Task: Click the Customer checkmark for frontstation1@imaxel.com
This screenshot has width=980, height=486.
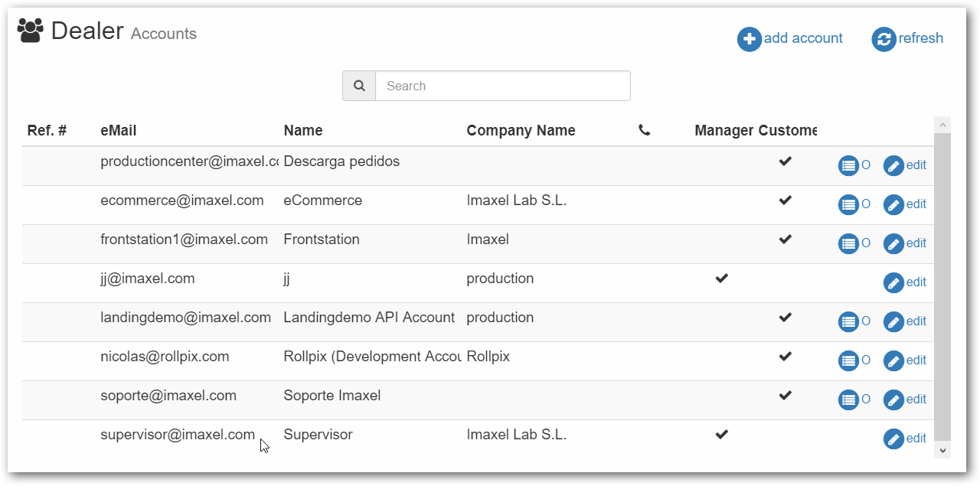Action: [785, 240]
